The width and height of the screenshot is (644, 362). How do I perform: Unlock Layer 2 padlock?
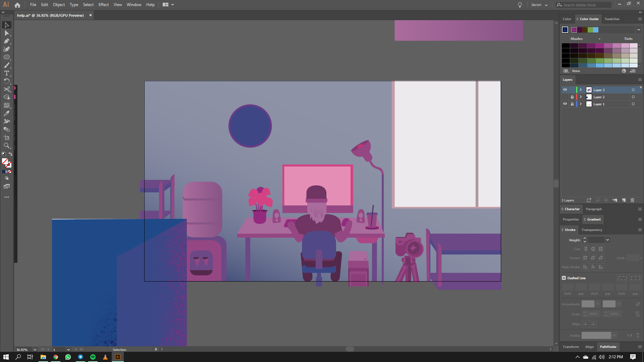(x=572, y=97)
